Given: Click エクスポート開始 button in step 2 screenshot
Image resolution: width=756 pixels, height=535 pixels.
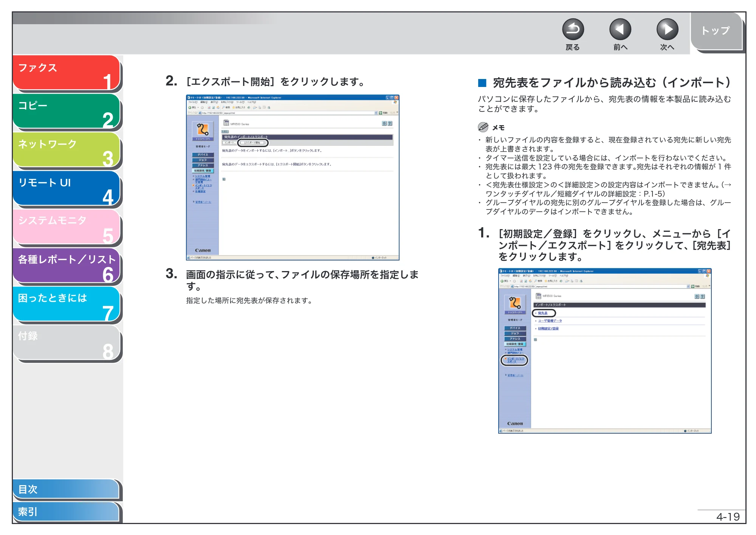Looking at the screenshot, I should [253, 143].
